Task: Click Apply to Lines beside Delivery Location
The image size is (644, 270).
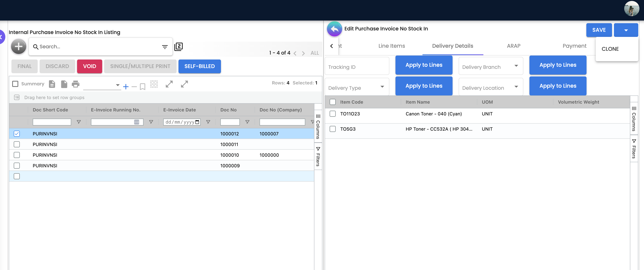Action: click(x=558, y=86)
